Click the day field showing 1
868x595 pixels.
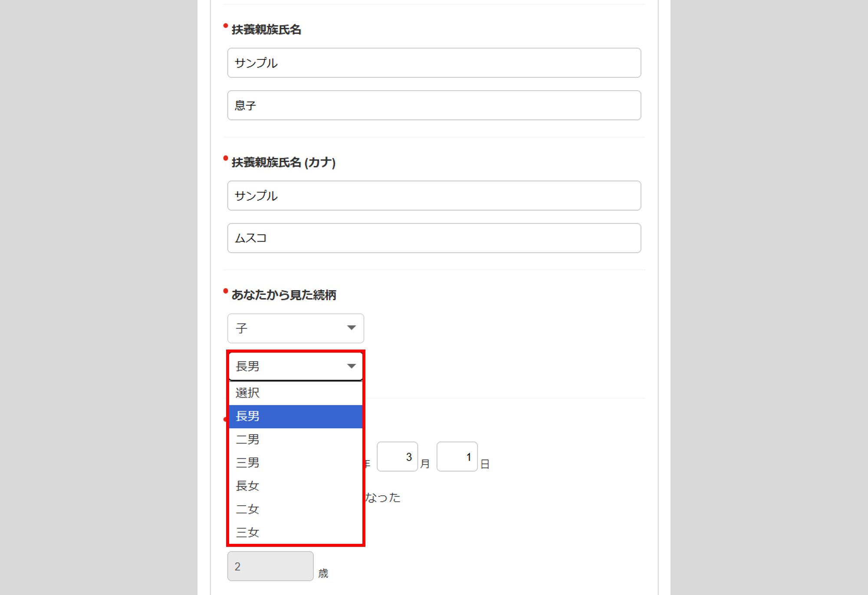pyautogui.click(x=457, y=457)
